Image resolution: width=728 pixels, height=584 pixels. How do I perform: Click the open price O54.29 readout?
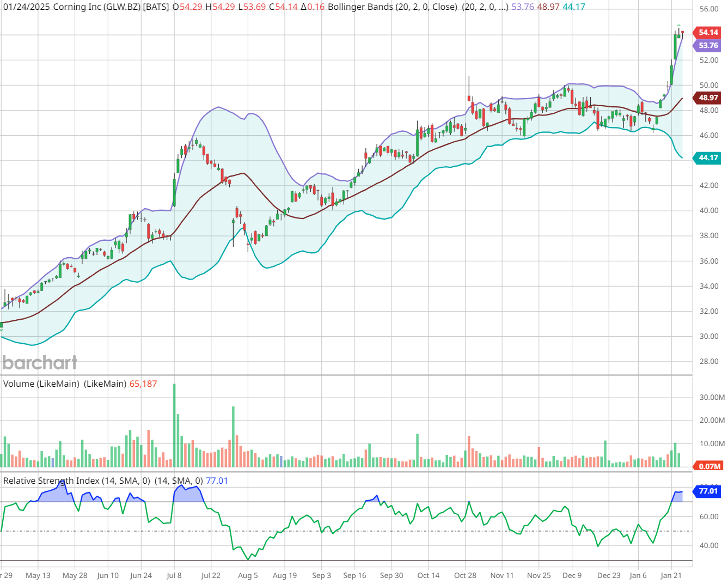coord(187,7)
